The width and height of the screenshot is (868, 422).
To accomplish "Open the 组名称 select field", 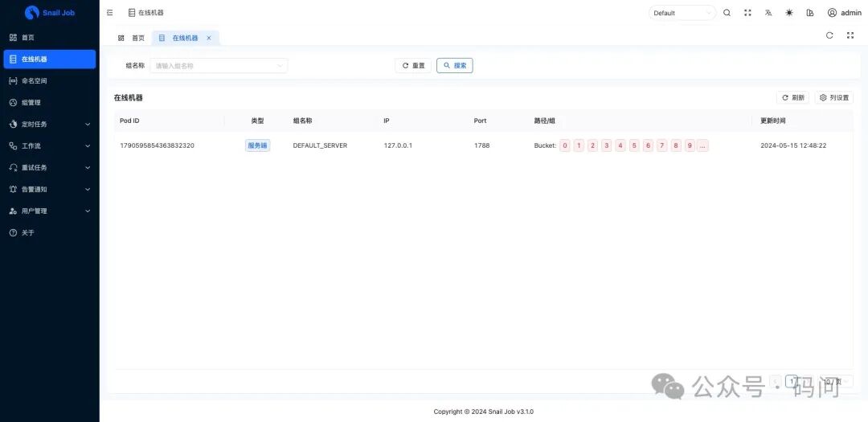I will coord(219,65).
